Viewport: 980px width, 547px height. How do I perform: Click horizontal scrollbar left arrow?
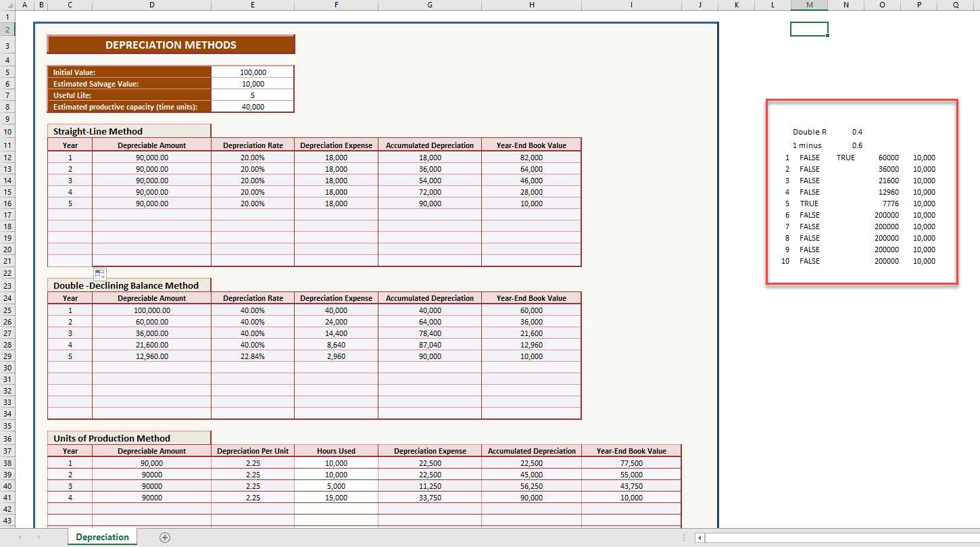click(700, 538)
